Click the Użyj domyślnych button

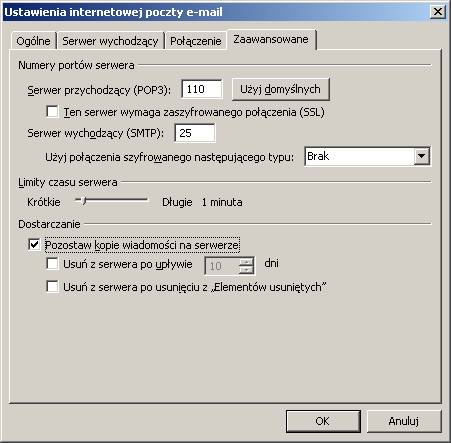(x=281, y=89)
